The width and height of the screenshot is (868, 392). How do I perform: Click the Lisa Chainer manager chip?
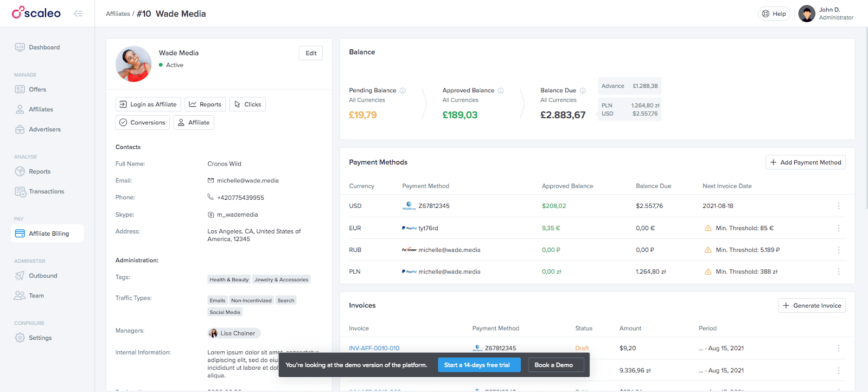(x=234, y=333)
